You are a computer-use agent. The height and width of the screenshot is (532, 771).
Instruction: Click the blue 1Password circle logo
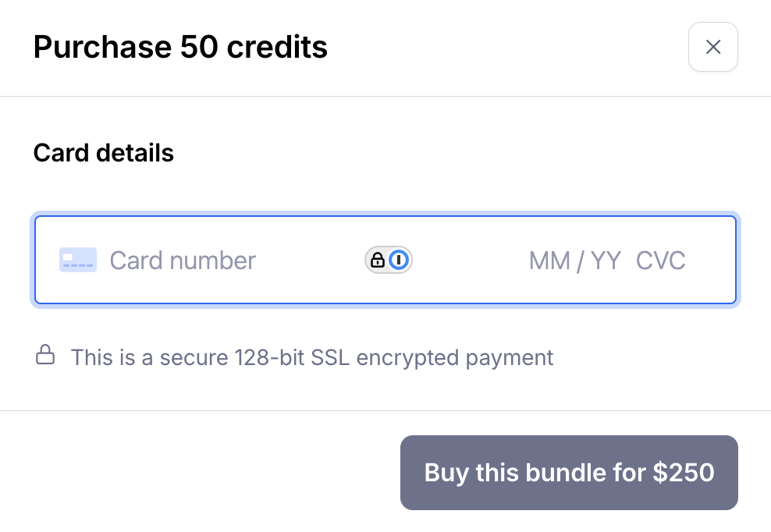coord(399,260)
